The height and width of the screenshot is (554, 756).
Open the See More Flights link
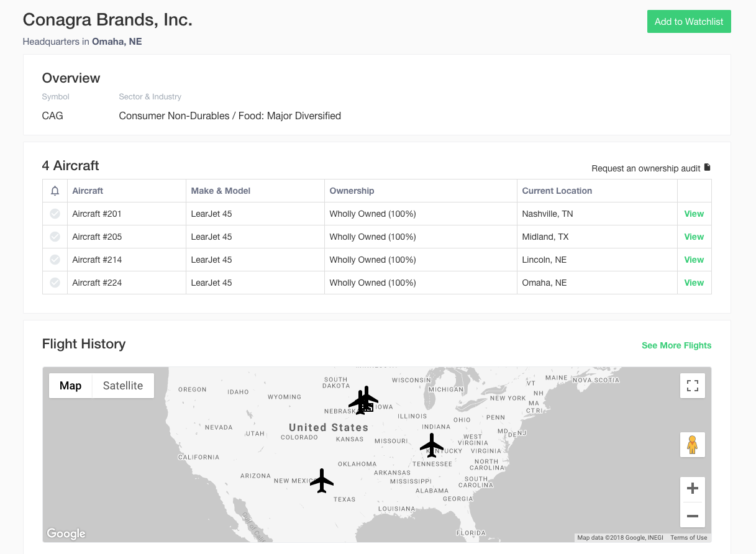pos(676,345)
